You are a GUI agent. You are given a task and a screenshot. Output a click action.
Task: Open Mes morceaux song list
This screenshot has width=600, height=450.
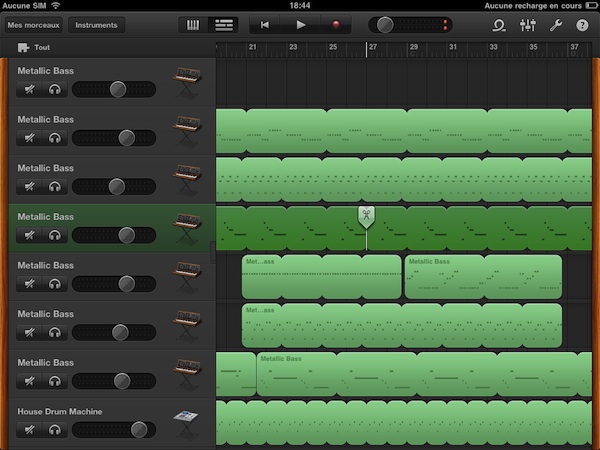33,25
